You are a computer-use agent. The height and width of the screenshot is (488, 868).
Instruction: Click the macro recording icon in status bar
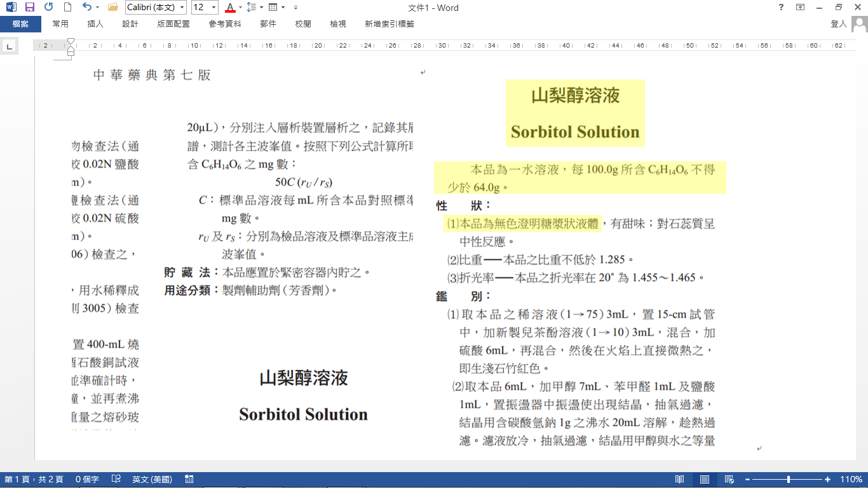189,479
